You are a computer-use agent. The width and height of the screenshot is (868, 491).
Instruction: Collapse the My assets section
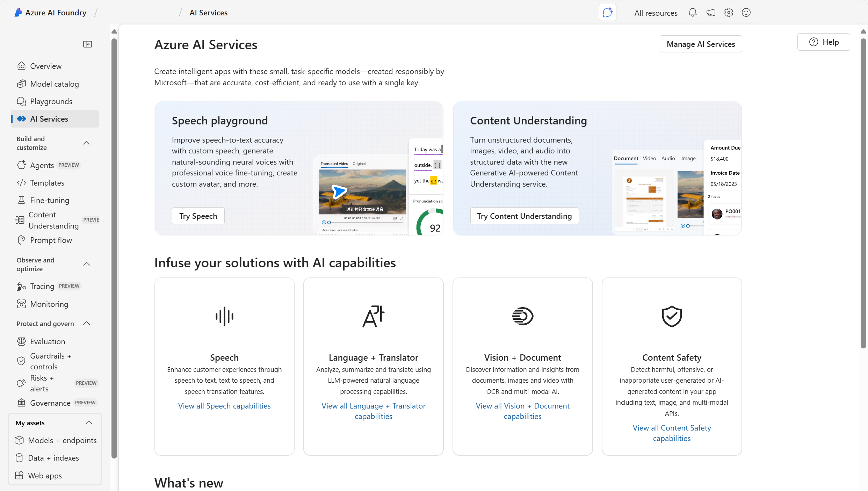(x=89, y=423)
